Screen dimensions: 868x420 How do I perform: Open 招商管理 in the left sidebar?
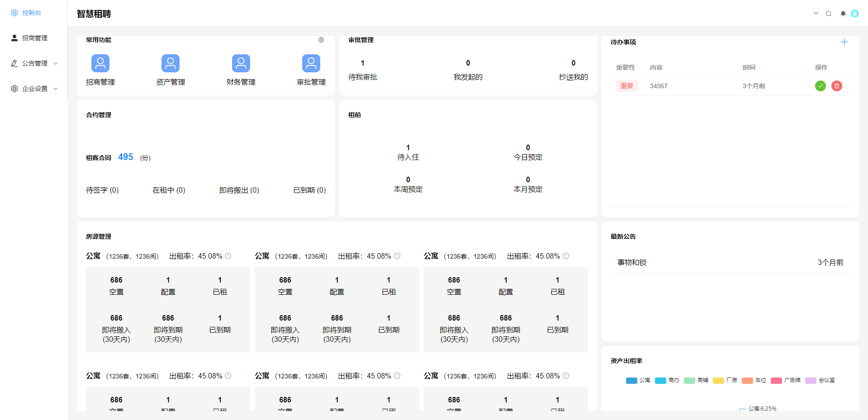pyautogui.click(x=33, y=38)
